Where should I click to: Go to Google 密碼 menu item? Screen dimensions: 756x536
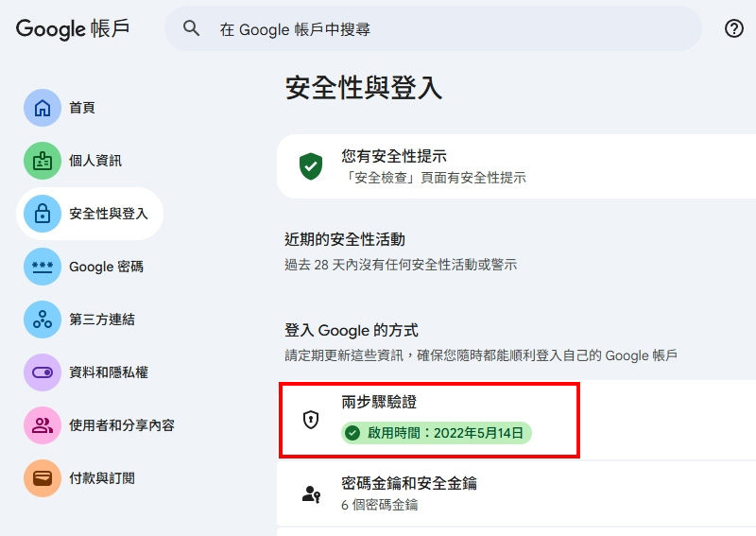(x=106, y=267)
